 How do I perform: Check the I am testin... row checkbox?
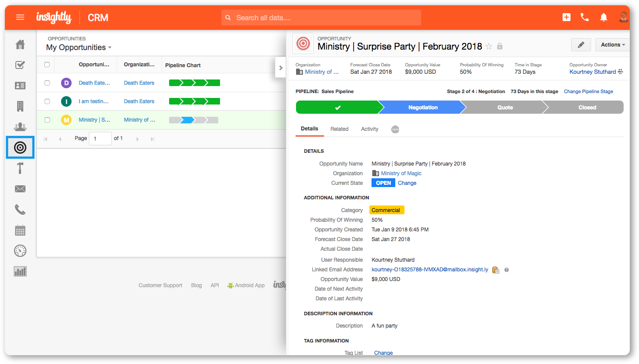(47, 101)
